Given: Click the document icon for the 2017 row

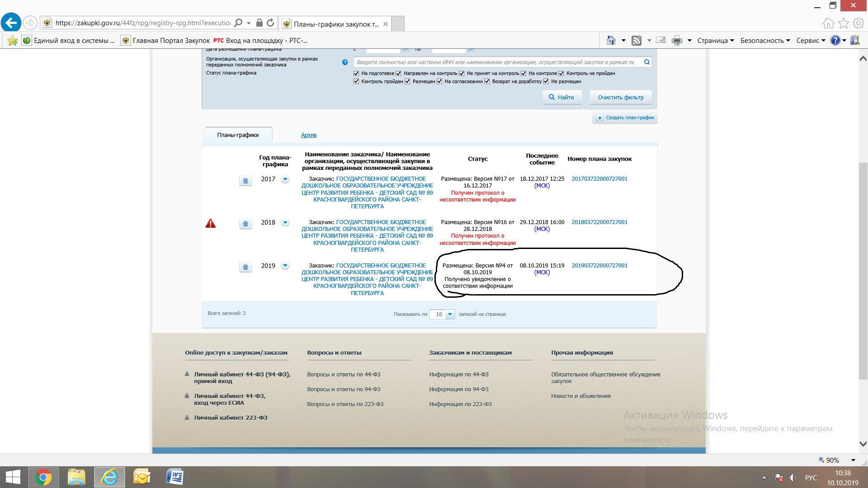Looking at the screenshot, I should (245, 181).
